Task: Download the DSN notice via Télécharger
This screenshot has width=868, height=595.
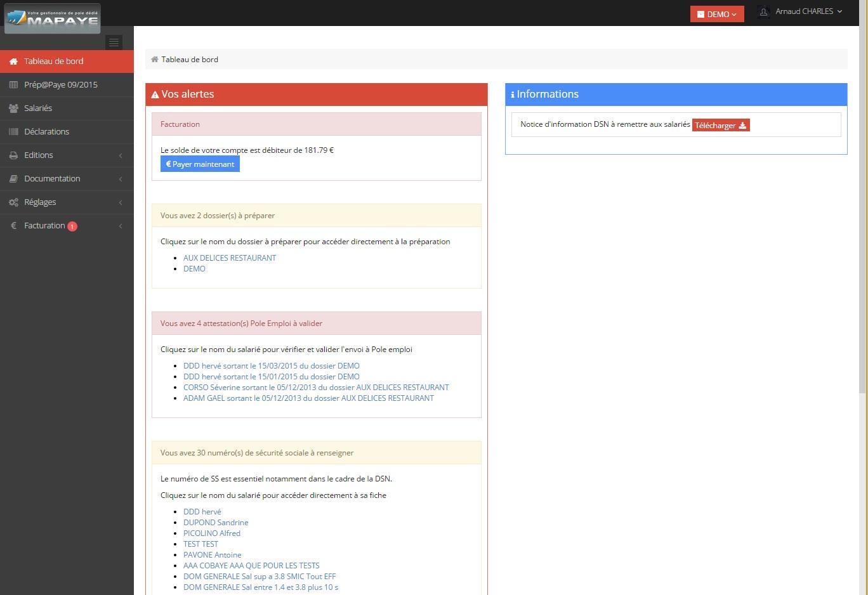Action: [720, 125]
